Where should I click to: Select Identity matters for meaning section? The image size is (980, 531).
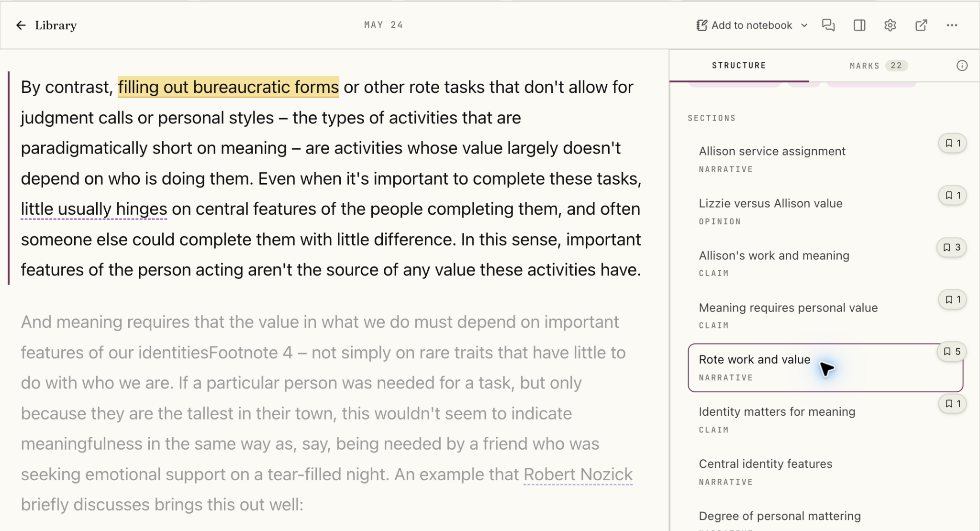click(825, 420)
